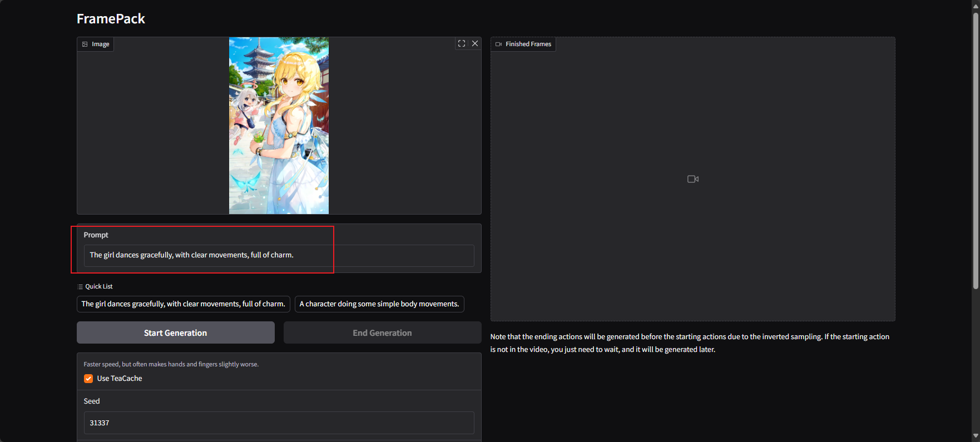Click the 'Seed' label
Screen dimensions: 980x442
(92, 401)
